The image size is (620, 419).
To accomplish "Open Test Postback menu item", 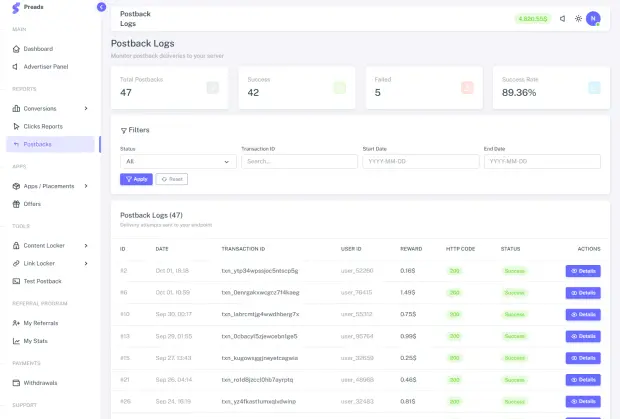I will click(50, 281).
